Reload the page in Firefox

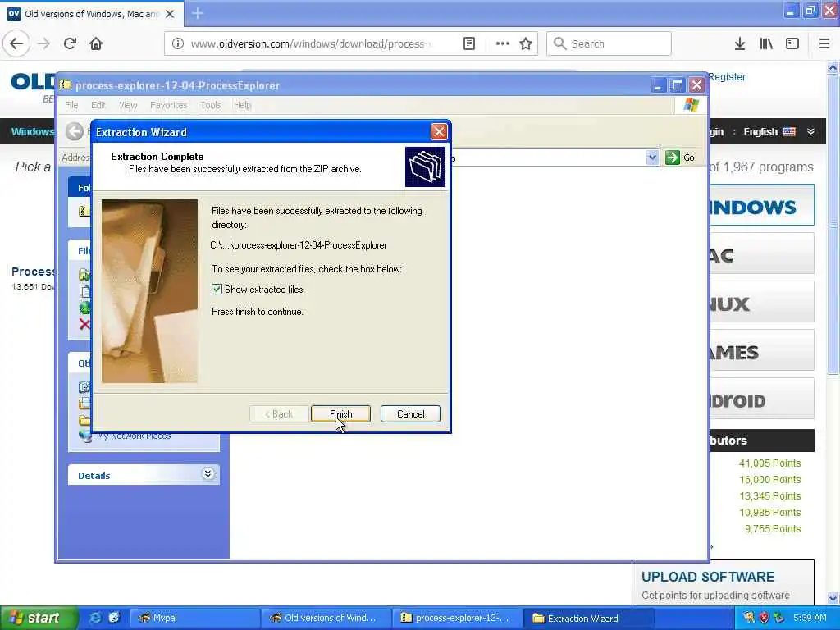pos(71,43)
